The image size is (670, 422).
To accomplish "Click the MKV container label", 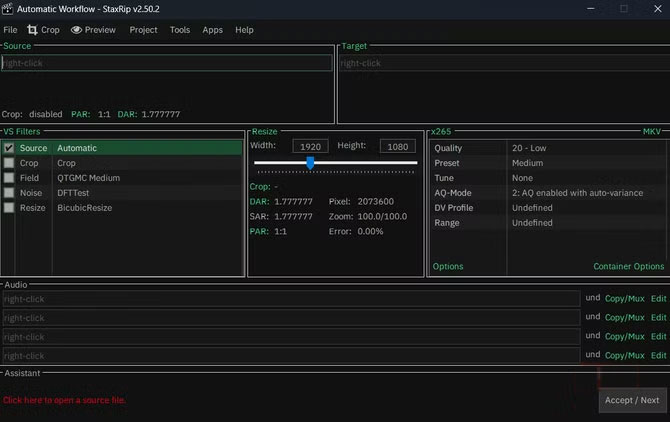I will [x=652, y=132].
